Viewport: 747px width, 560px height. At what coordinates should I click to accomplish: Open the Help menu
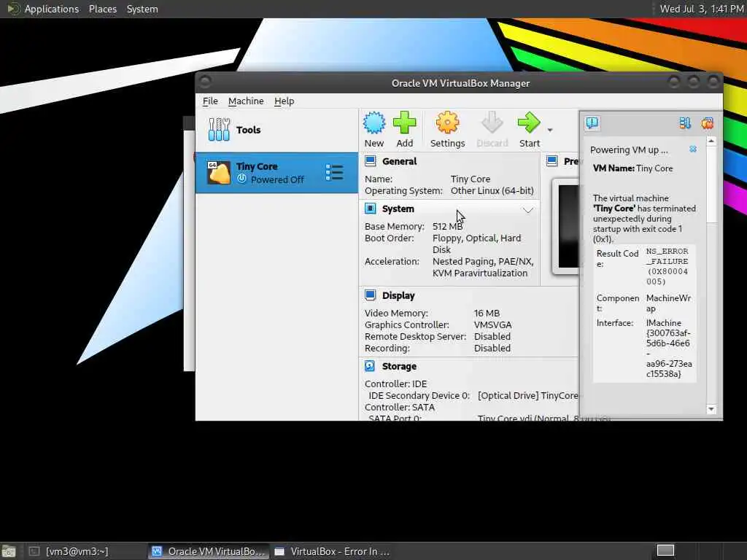tap(284, 101)
